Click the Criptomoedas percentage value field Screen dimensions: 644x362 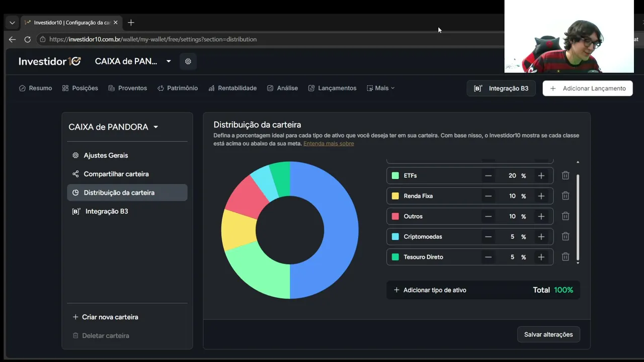(x=512, y=237)
